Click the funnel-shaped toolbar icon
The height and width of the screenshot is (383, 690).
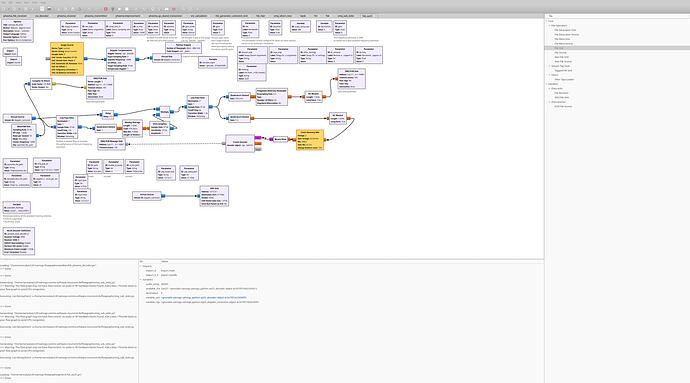click(113, 9)
